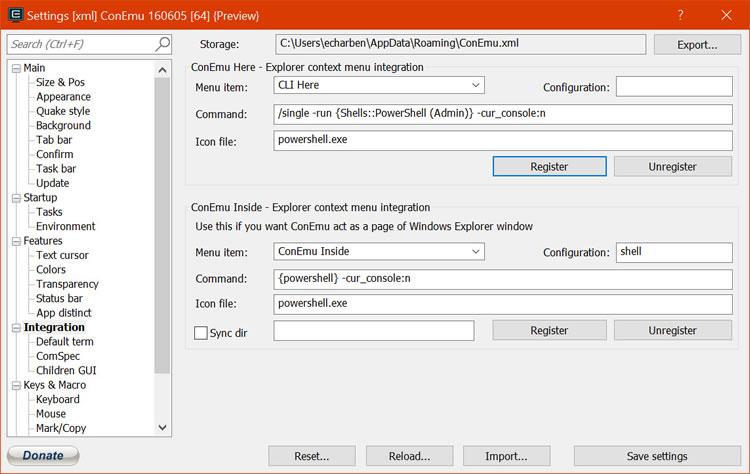
Task: Select Task bar in the tree
Action: point(56,168)
